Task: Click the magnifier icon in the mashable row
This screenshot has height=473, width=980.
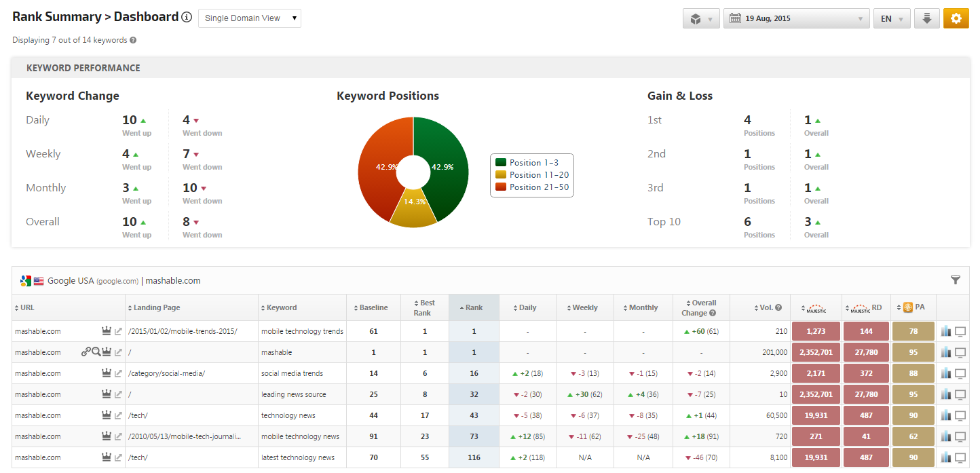Action: (x=96, y=352)
